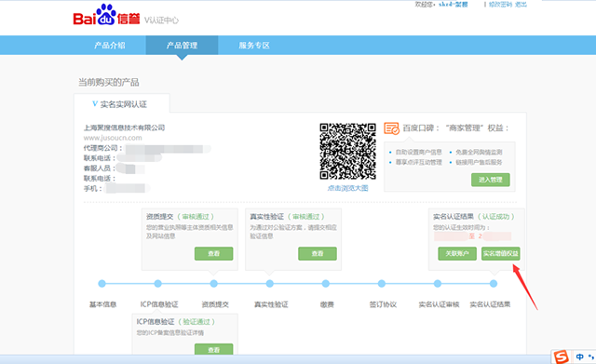Click the timeline dot above 签订协议
This screenshot has width=596, height=364.
coord(382,283)
